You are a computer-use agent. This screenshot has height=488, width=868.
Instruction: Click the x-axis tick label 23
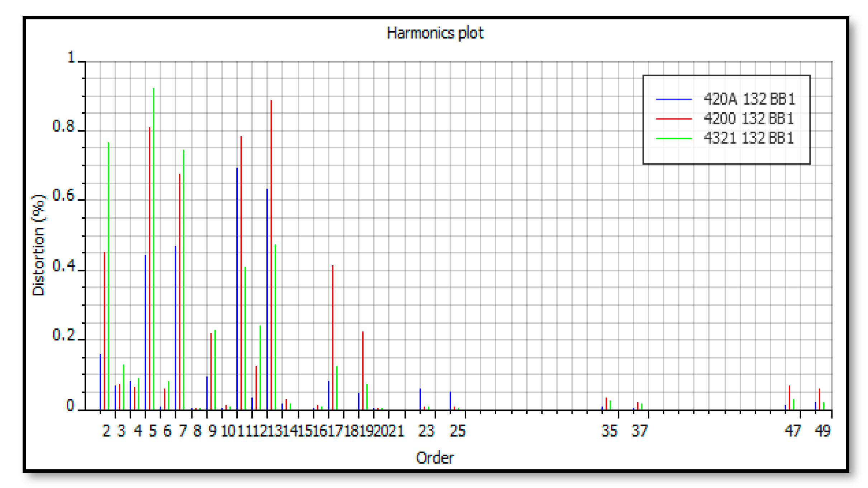point(426,431)
